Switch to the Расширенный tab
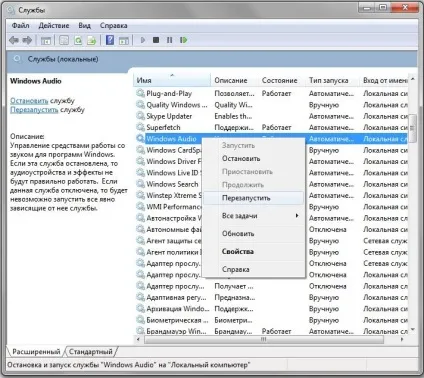 [36, 352]
